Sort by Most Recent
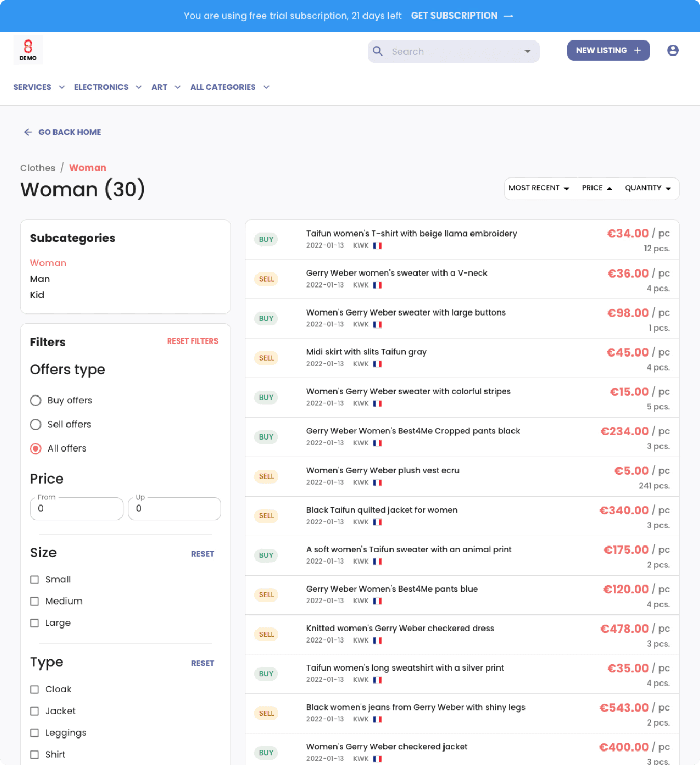700x765 pixels. pyautogui.click(x=539, y=188)
